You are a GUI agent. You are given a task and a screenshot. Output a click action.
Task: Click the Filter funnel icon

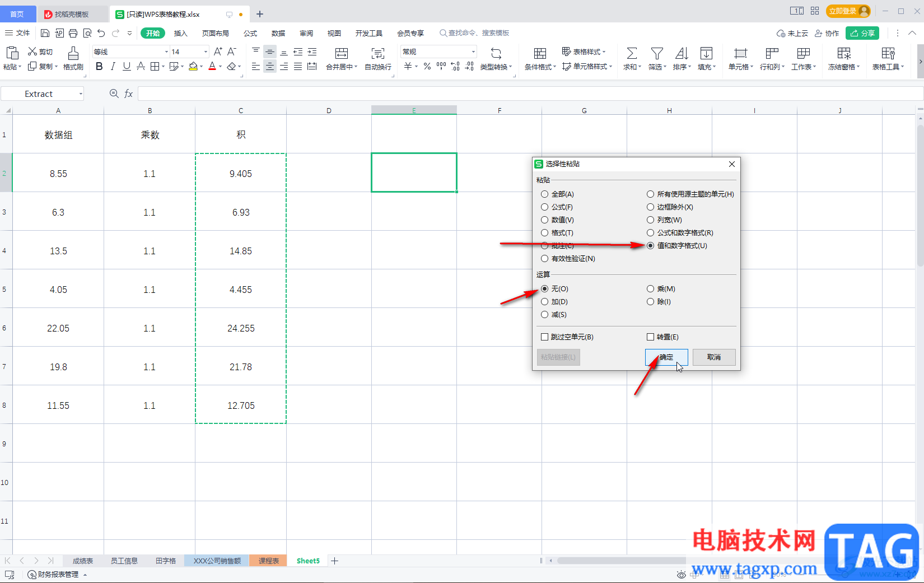pos(657,53)
